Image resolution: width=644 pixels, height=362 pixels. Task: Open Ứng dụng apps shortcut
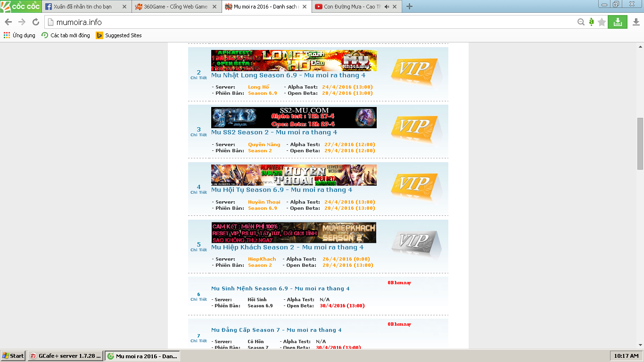coord(19,35)
